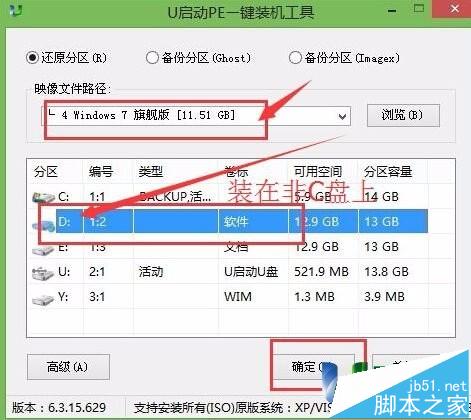Minimize the U启动PE window
471x420 pixels.
(x=392, y=11)
